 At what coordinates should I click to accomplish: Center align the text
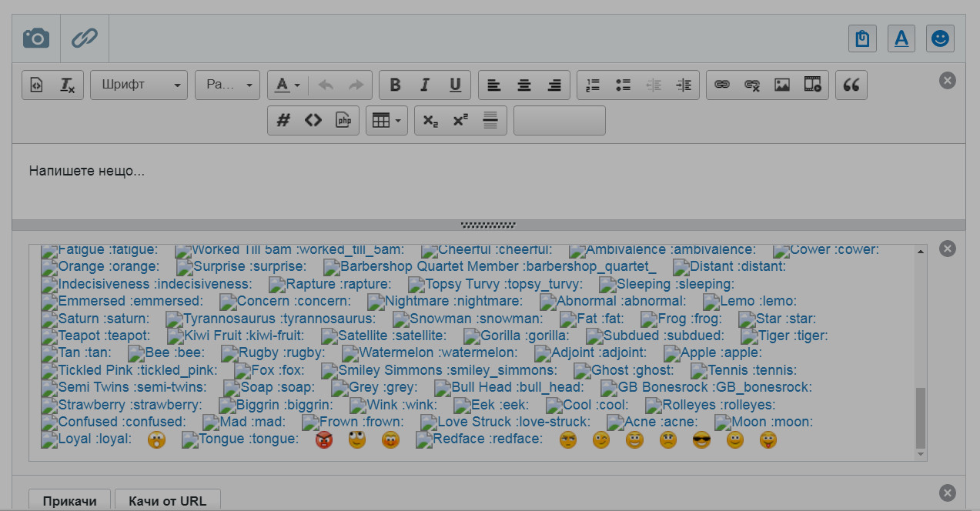click(x=524, y=85)
